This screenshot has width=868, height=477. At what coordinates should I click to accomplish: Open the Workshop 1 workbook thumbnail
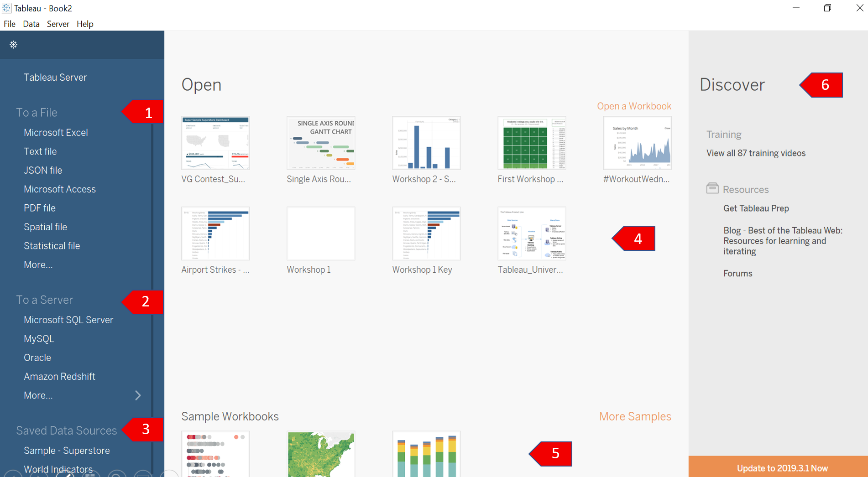click(321, 233)
